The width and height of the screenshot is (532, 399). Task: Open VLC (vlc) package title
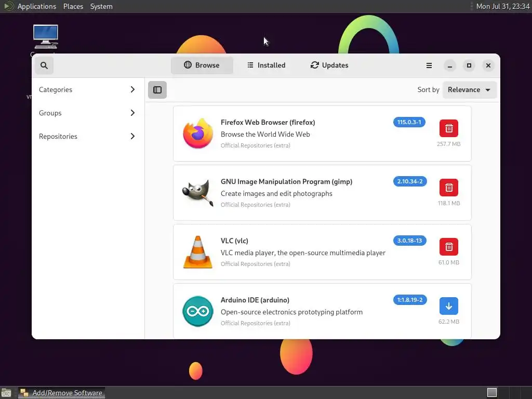coord(234,241)
